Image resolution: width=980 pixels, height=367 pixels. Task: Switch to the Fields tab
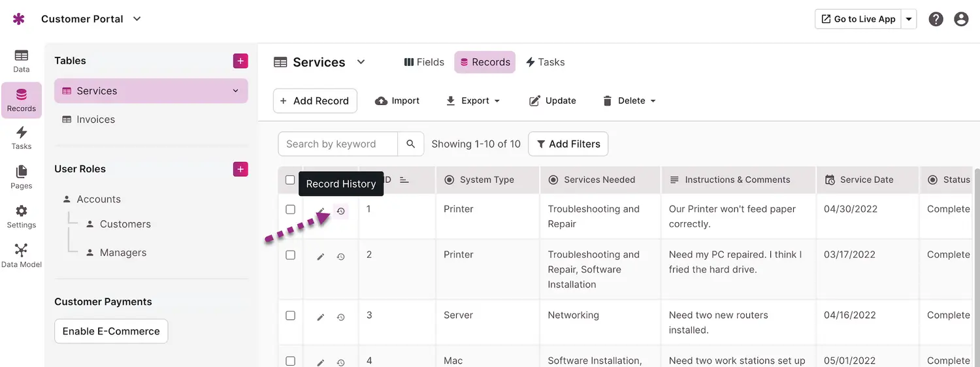tap(424, 62)
